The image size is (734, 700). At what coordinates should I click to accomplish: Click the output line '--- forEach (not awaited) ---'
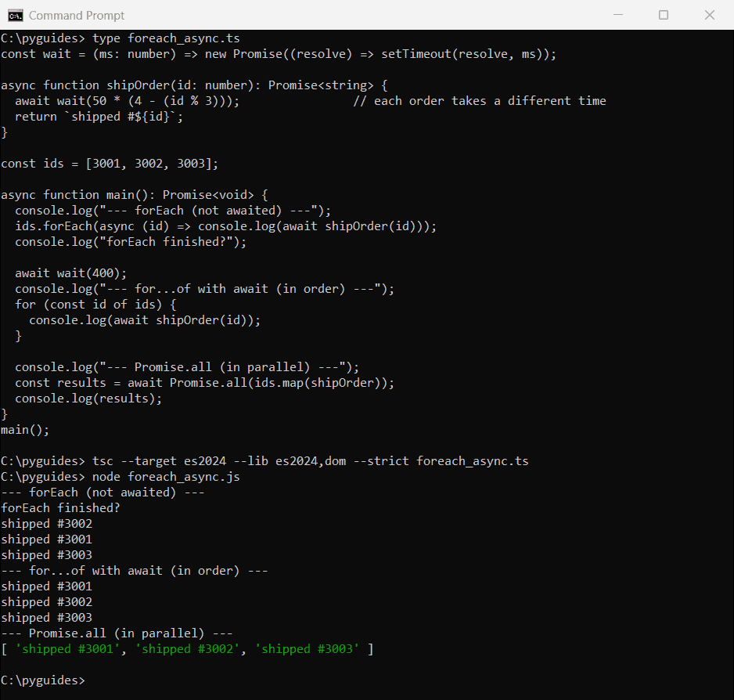(x=103, y=493)
